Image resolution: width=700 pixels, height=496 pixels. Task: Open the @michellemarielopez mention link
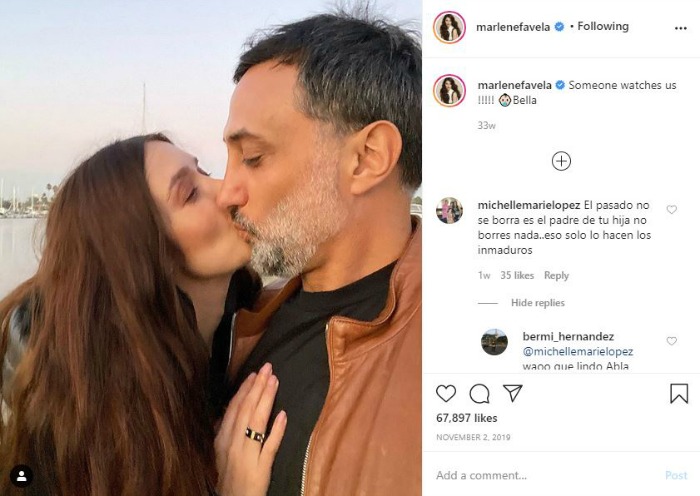pyautogui.click(x=578, y=351)
